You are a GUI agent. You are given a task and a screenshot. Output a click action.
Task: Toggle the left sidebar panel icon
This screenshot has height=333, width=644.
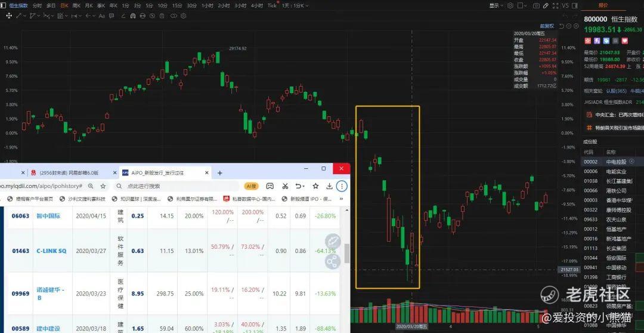coord(3,5)
